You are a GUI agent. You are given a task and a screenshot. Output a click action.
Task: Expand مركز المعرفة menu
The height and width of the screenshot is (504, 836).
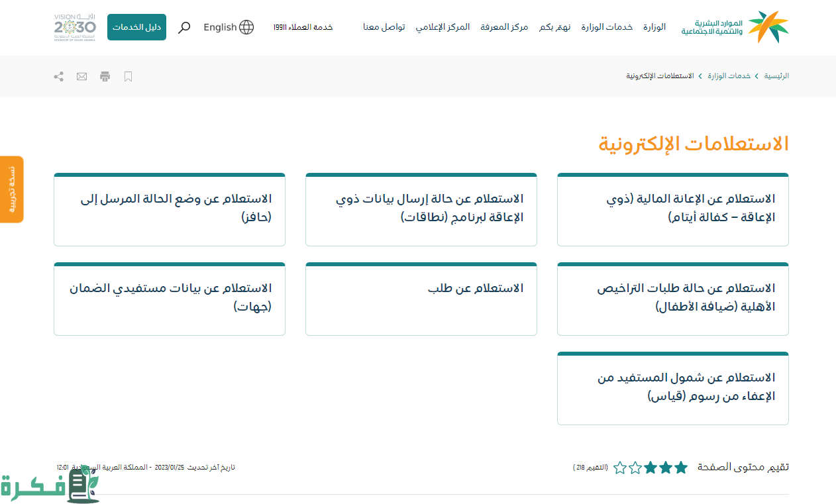[504, 27]
